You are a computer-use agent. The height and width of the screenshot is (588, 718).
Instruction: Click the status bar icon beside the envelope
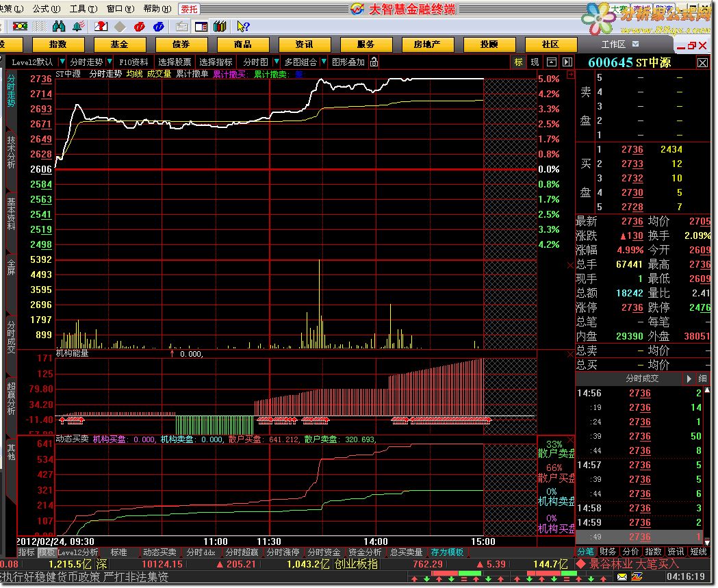pos(637,576)
